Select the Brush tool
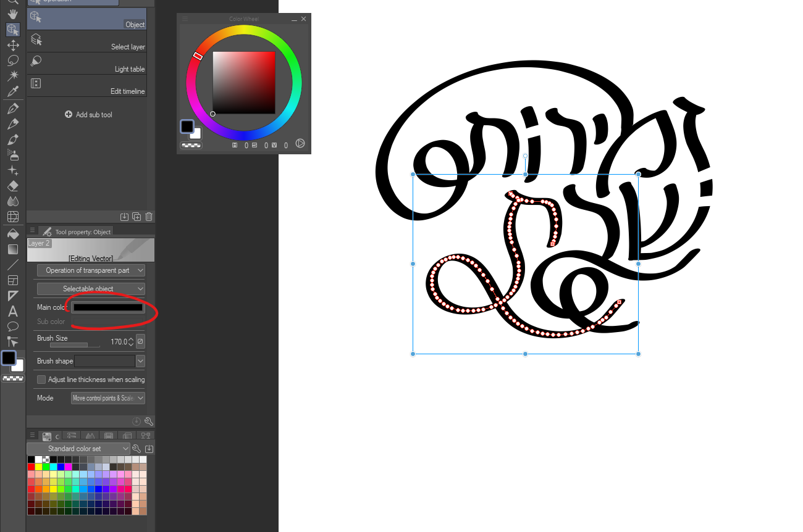Viewport: 803px width, 532px height. (12, 139)
